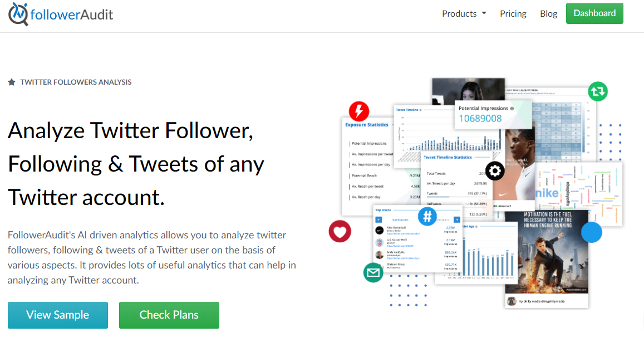Select the green retweet icon
The width and height of the screenshot is (644, 337).
click(x=597, y=91)
